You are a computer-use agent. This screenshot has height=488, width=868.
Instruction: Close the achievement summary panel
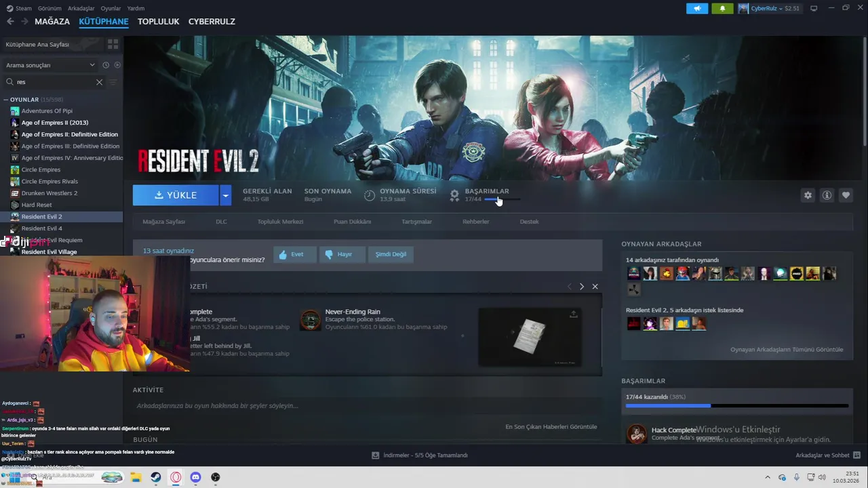(595, 287)
